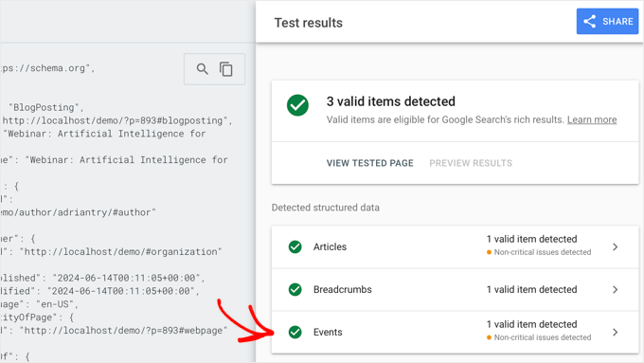The width and height of the screenshot is (644, 363).
Task: Expand the Articles row chevron
Action: tap(615, 246)
